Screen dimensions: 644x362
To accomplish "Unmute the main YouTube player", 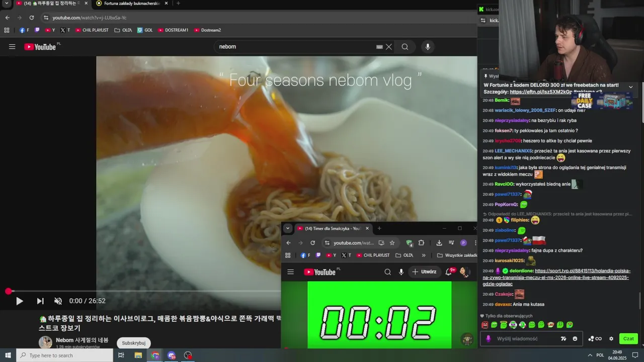I will click(x=58, y=301).
